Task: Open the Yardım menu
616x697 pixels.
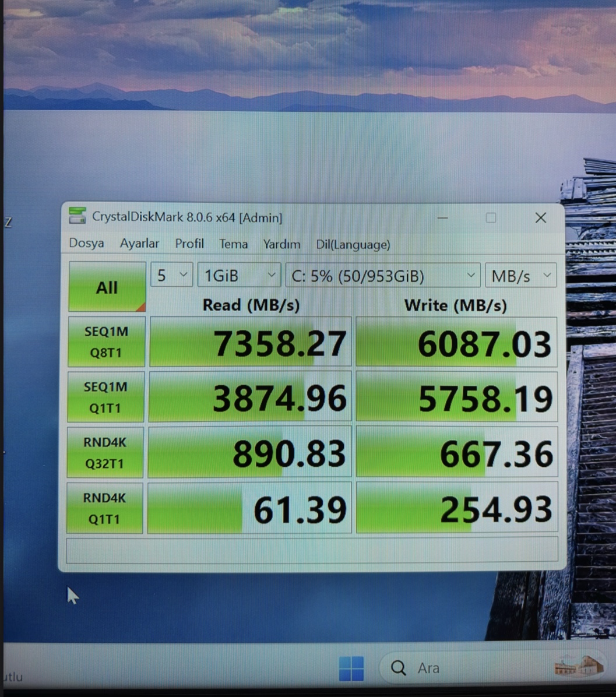Action: 281,244
